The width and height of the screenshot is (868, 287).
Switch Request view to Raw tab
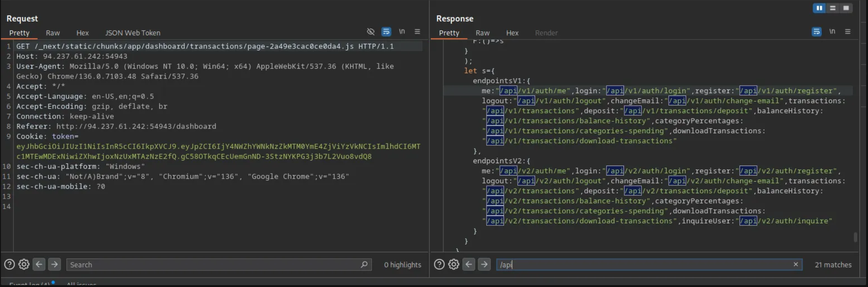point(53,33)
